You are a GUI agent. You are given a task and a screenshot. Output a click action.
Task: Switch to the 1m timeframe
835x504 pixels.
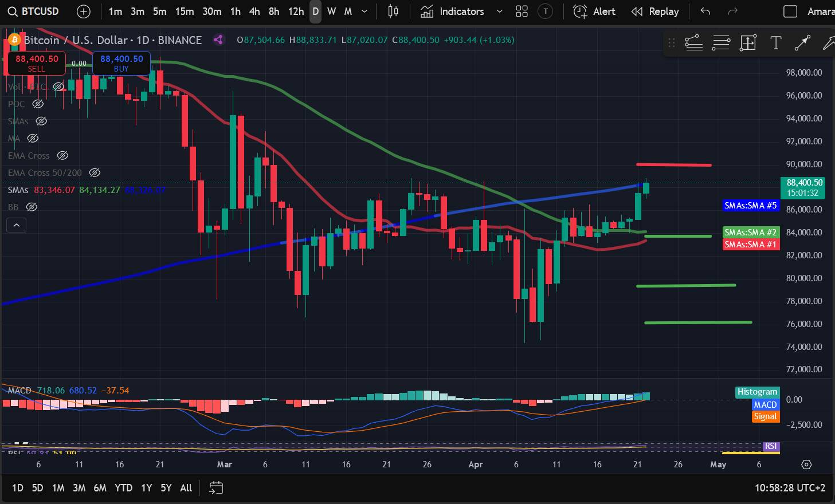[115, 11]
